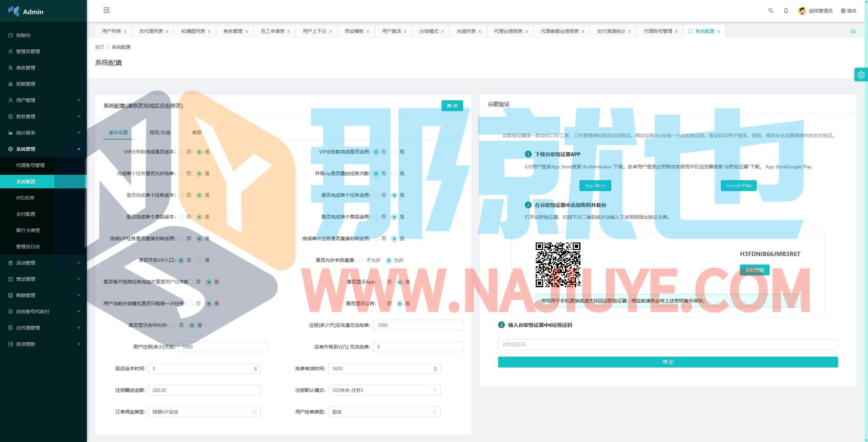Click the 修改 button
Screen dimensions: 868x442
[452, 106]
